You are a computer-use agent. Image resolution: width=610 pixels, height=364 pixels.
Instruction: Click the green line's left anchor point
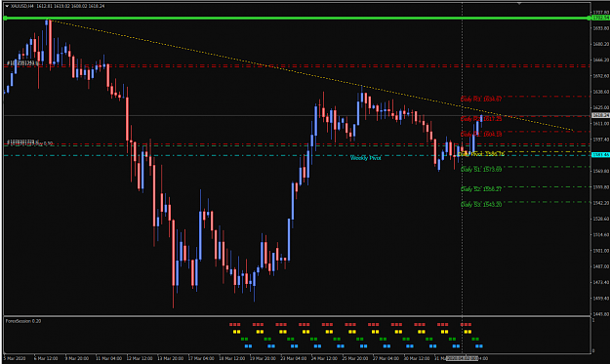click(6, 19)
